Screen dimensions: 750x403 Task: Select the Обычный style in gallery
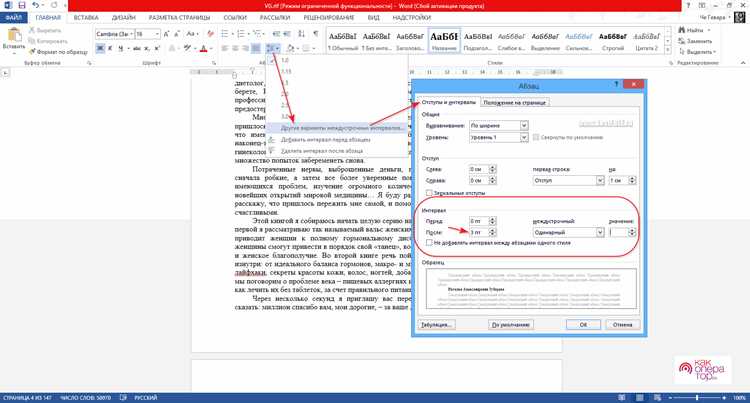pyautogui.click(x=342, y=41)
